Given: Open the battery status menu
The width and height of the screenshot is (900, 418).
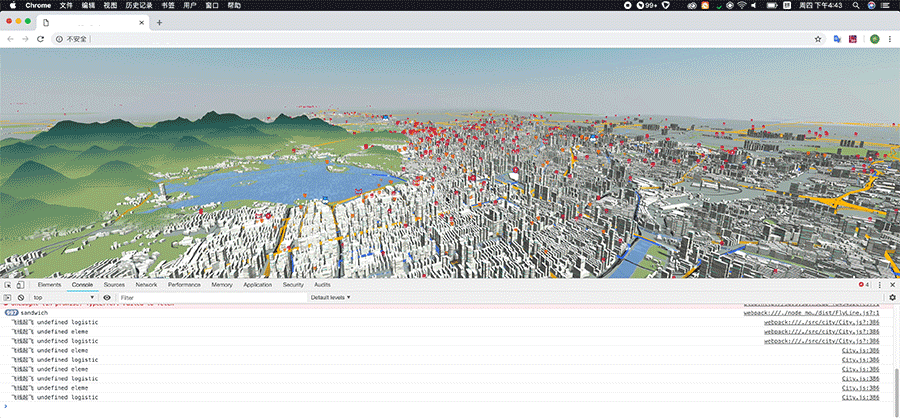Looking at the screenshot, I should (x=772, y=5).
